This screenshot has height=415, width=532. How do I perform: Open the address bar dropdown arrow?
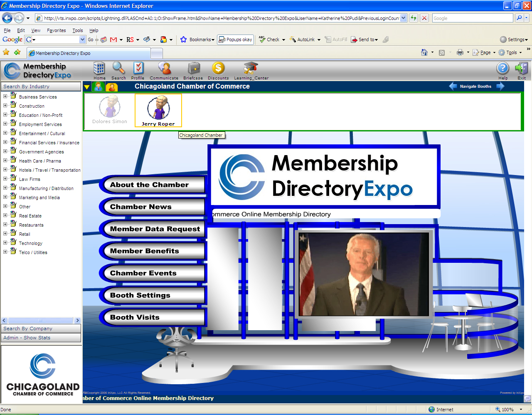tap(404, 18)
